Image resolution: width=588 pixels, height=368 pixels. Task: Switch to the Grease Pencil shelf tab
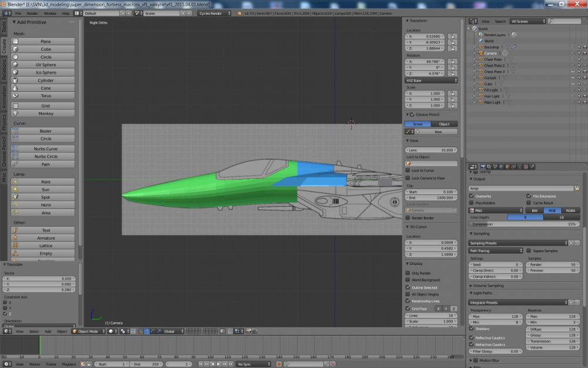(4, 151)
